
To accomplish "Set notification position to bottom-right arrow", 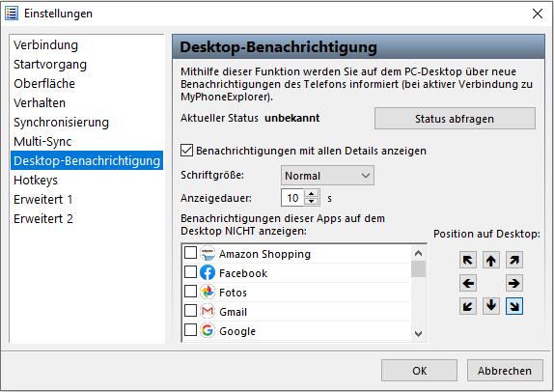I will click(514, 306).
